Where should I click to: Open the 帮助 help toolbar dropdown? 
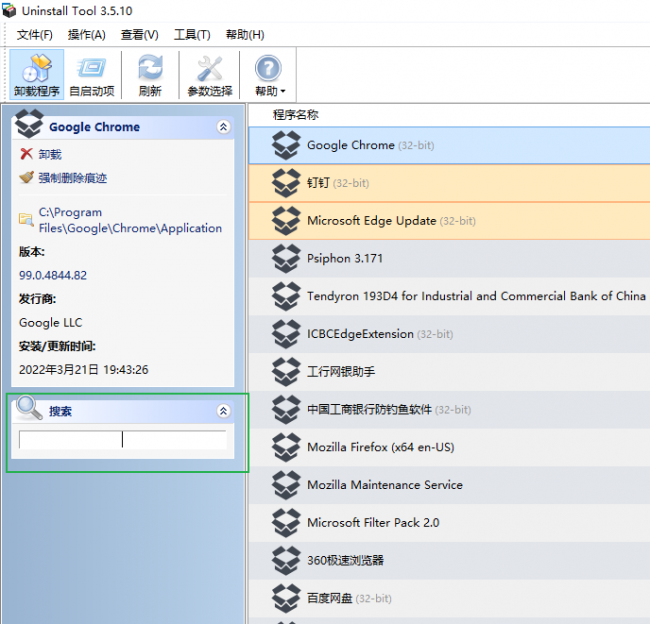pyautogui.click(x=269, y=75)
